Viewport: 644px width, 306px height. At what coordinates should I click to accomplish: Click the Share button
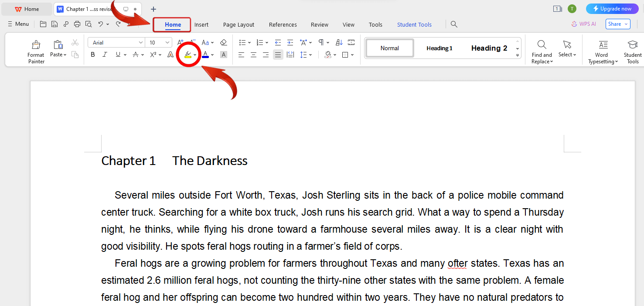pyautogui.click(x=617, y=24)
